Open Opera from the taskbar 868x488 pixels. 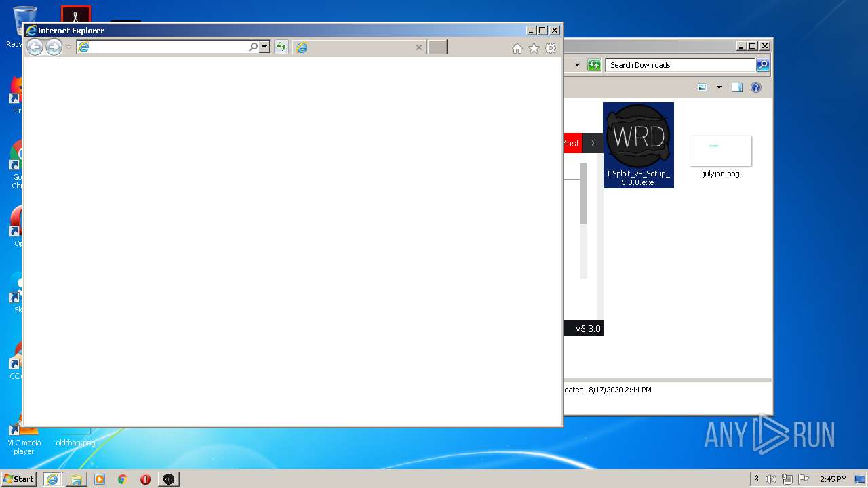[x=145, y=479]
